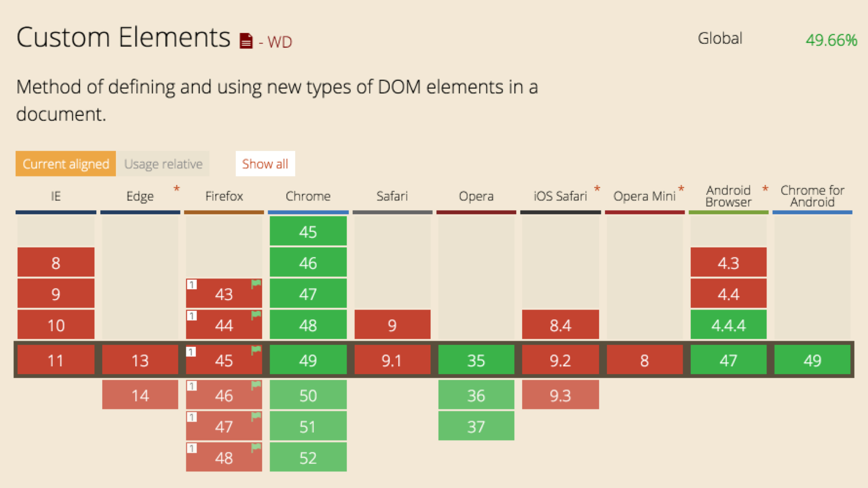Click the Chrome column header
The height and width of the screenshot is (488, 868).
point(308,196)
